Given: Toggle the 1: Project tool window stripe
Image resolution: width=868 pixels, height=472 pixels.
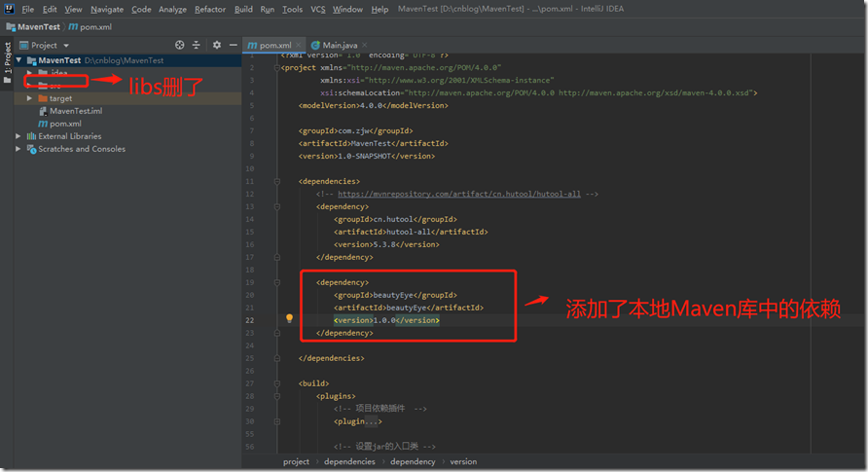Looking at the screenshot, I should 7,62.
